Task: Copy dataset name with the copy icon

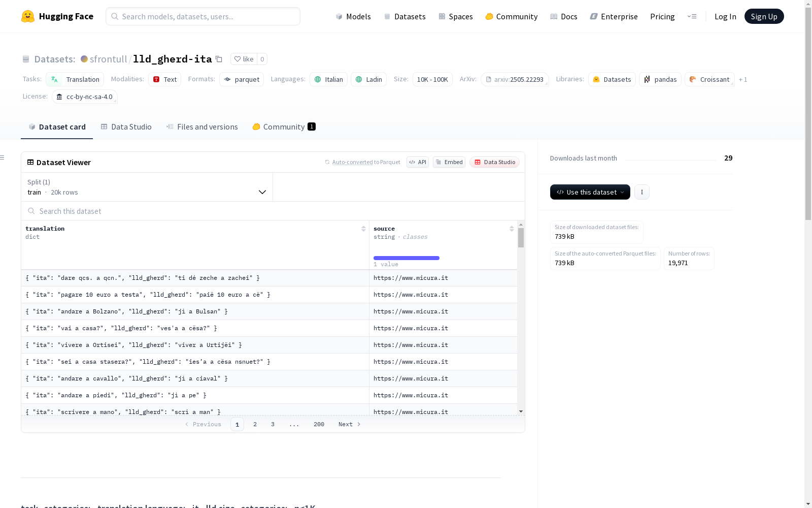Action: 219,59
